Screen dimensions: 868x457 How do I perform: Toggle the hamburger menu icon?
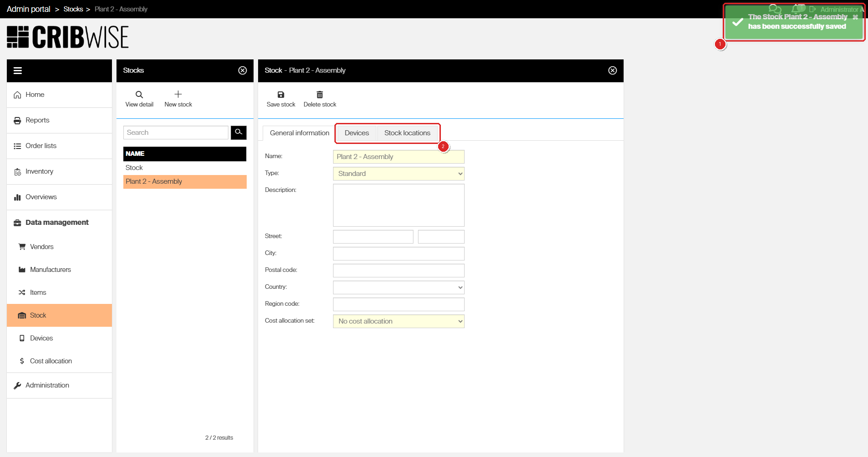[x=18, y=70]
